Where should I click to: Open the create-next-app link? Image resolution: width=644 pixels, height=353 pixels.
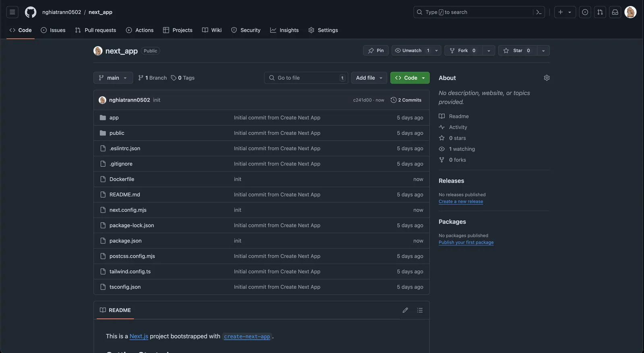(x=247, y=336)
